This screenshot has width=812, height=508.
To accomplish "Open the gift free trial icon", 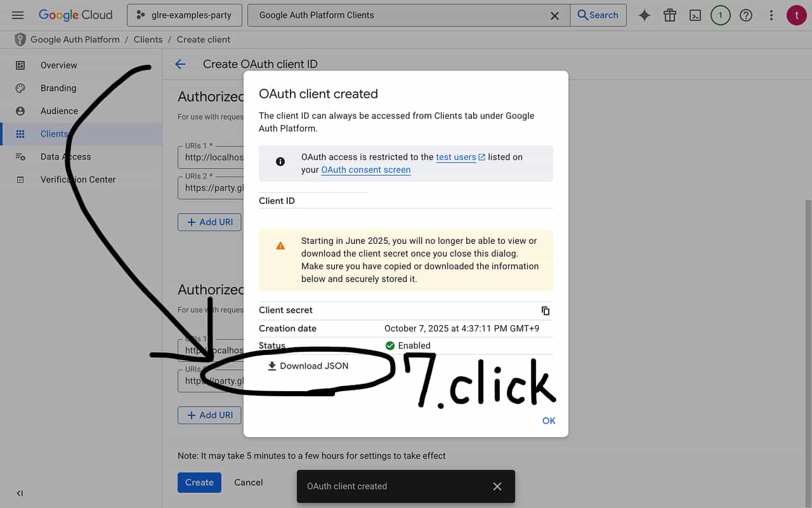I will coord(670,15).
